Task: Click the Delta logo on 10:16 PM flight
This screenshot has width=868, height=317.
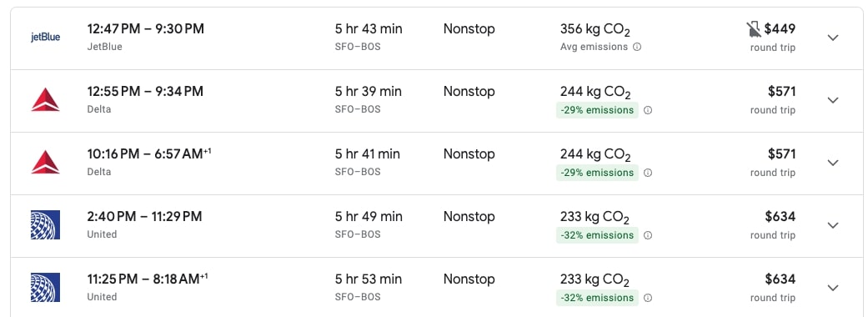Action: (45, 163)
